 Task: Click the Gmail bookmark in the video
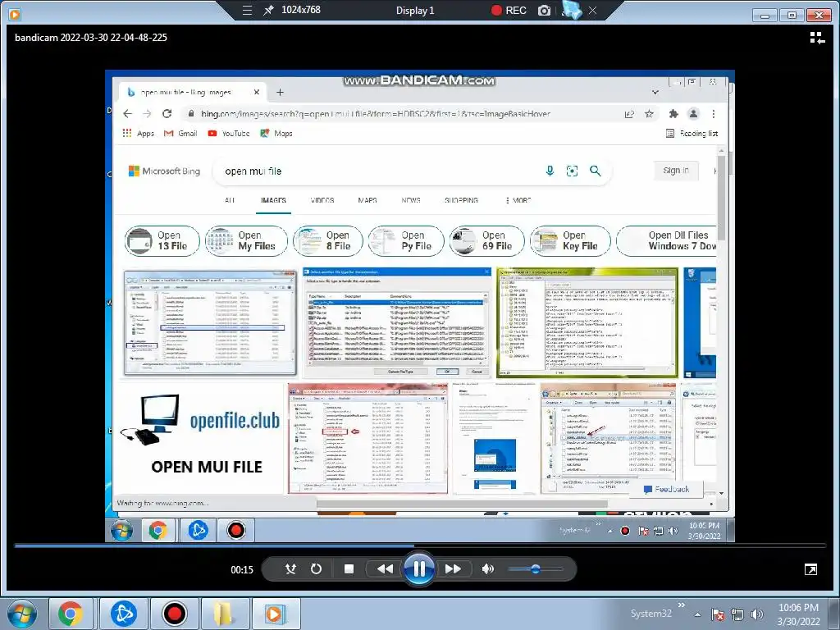click(x=180, y=134)
